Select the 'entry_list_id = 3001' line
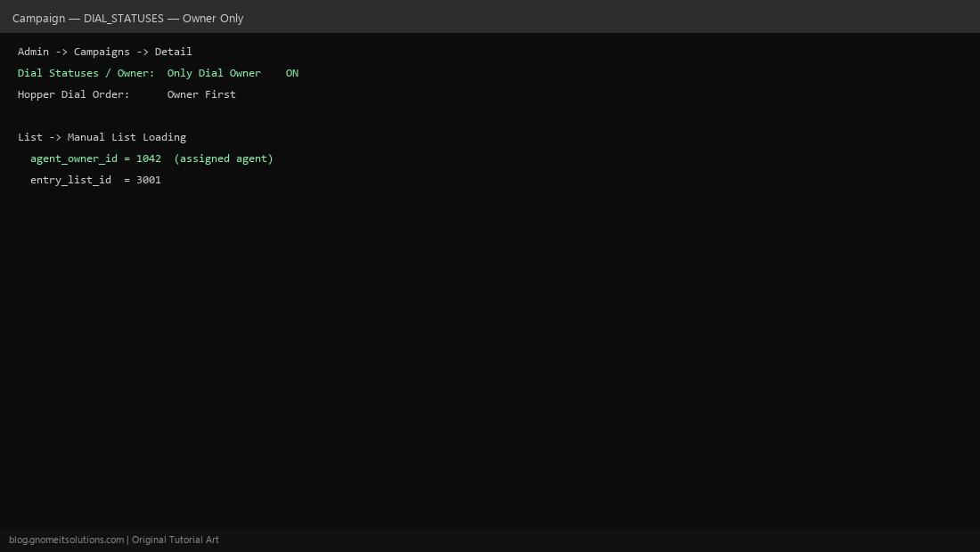 point(95,180)
